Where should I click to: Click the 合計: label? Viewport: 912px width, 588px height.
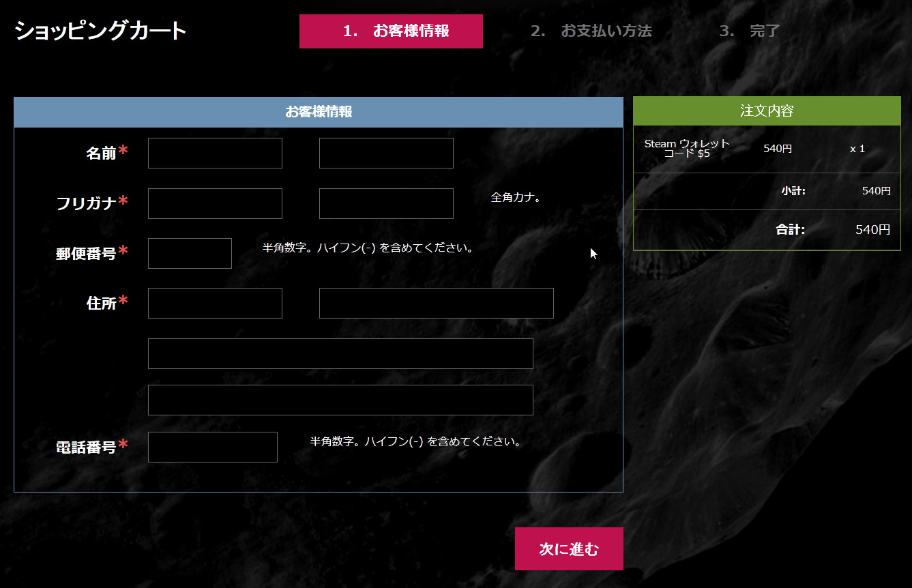(x=791, y=230)
